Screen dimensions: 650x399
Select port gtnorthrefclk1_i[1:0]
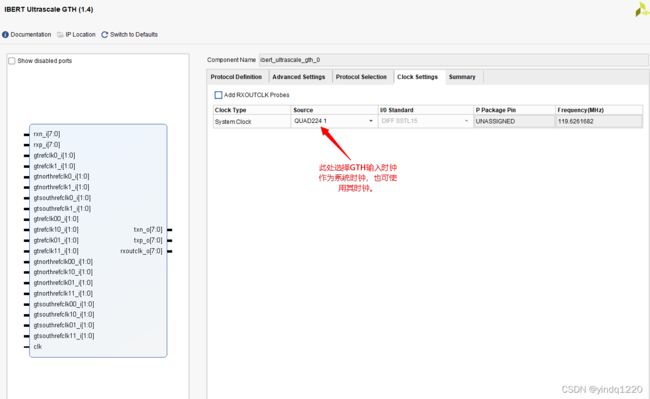pos(61,187)
